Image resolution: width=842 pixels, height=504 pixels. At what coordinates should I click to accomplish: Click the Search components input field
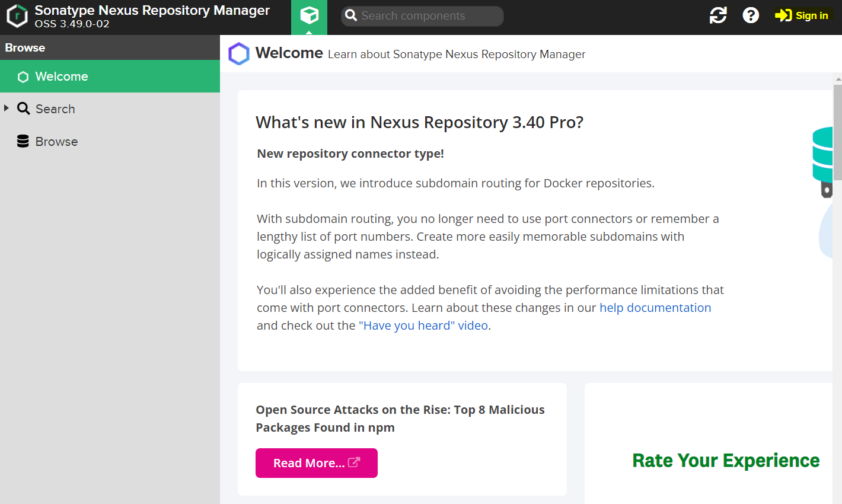423,16
